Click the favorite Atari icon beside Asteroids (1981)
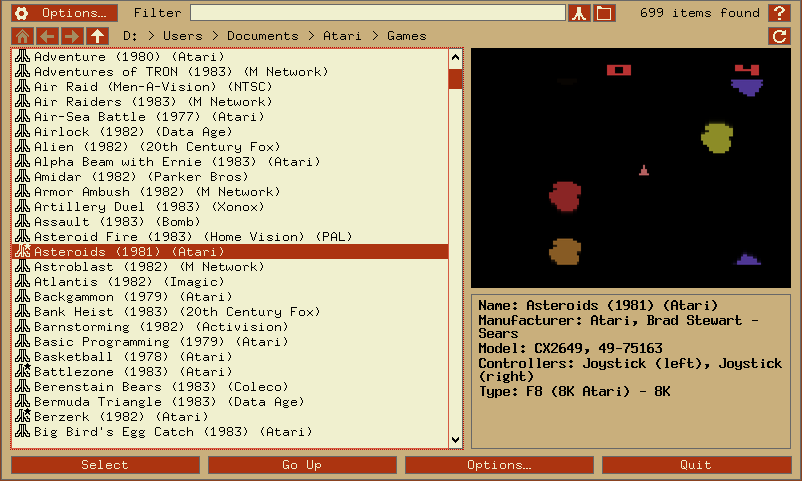Viewport: 802px width, 481px height. (23, 251)
